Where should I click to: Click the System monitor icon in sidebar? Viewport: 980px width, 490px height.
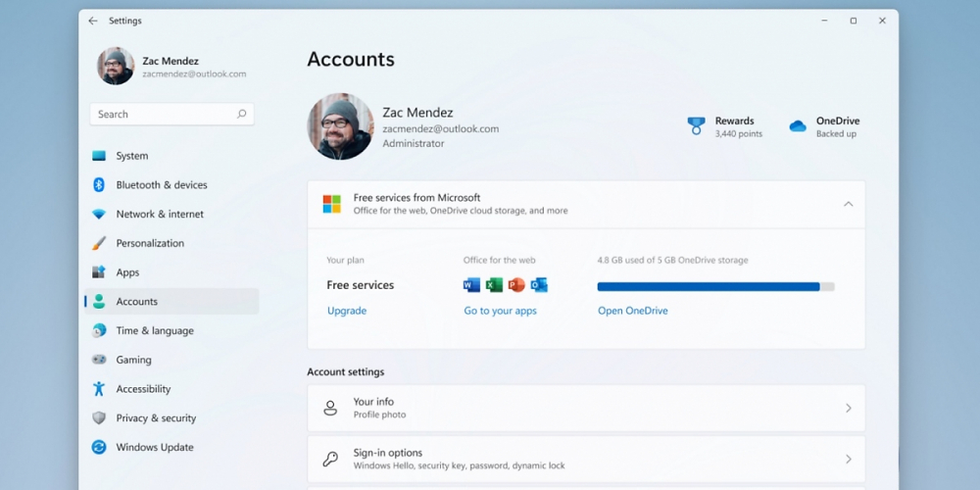[x=99, y=156]
